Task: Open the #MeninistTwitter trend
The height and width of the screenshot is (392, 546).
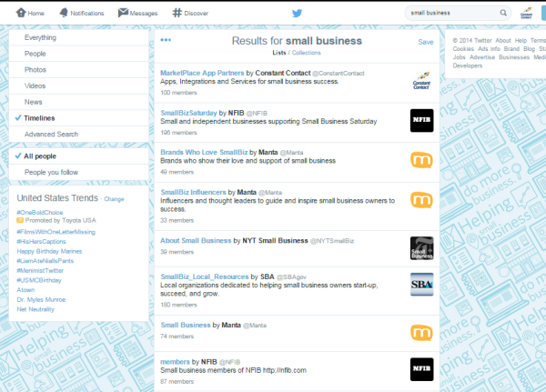Action: [x=40, y=270]
